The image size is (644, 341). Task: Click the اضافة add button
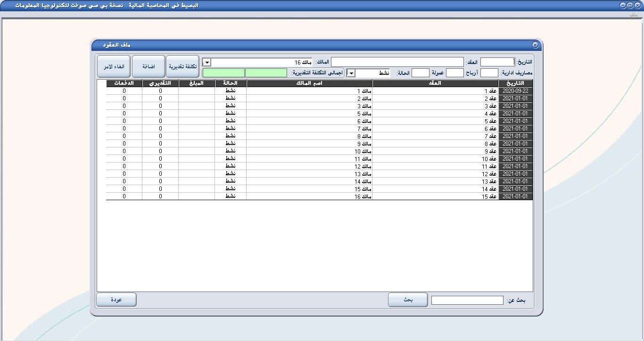click(149, 66)
